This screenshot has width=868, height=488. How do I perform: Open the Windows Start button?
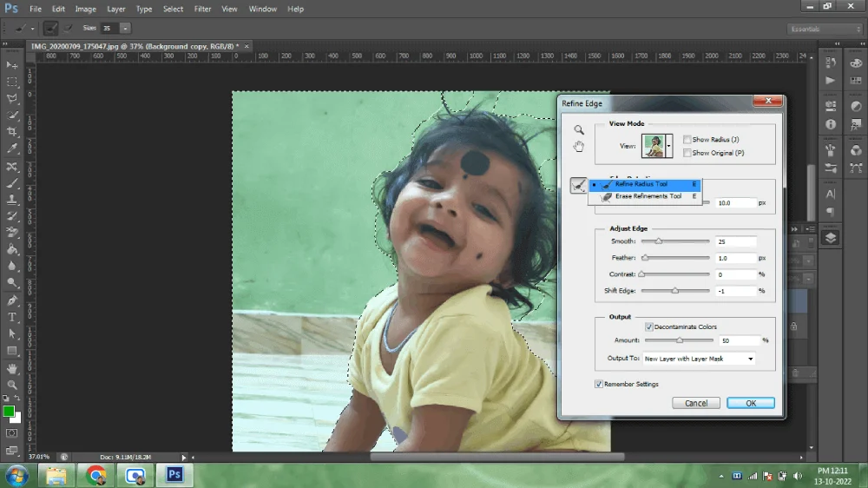[x=16, y=476]
